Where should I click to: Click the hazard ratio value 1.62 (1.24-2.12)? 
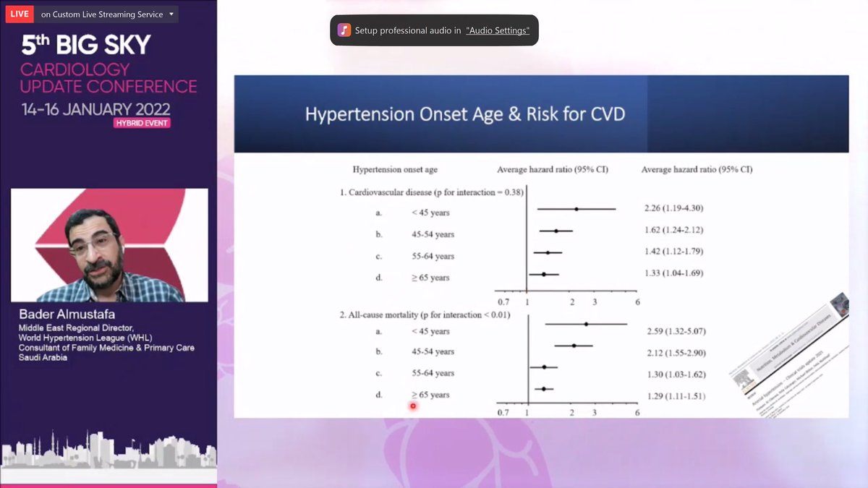[x=673, y=230]
